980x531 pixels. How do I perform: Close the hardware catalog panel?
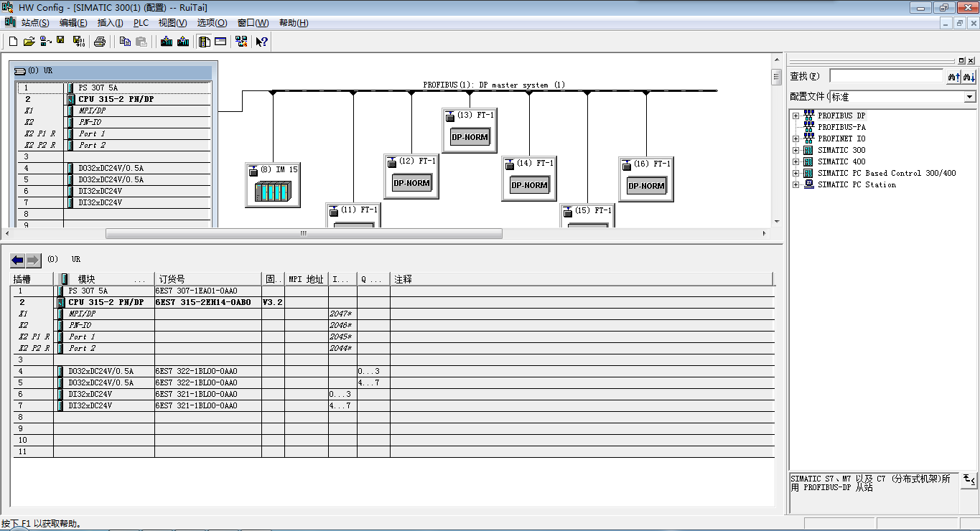point(972,61)
